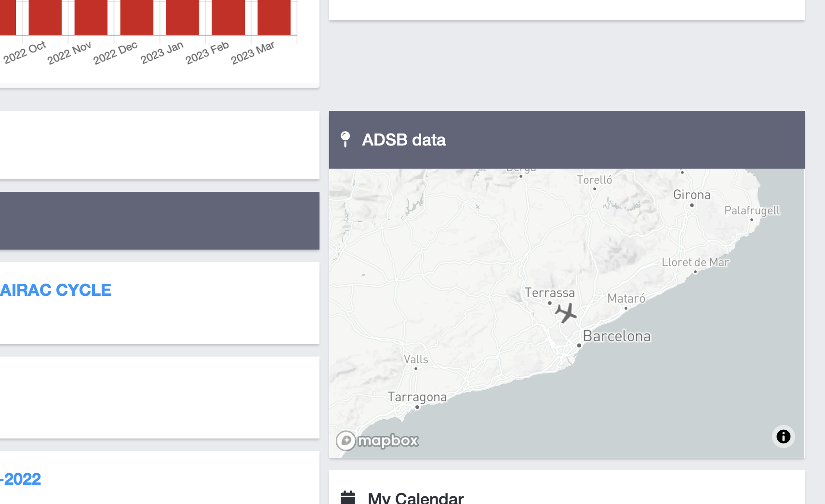This screenshot has height=504, width=825.
Task: Open the blue link ending in -2022
Action: point(21,479)
